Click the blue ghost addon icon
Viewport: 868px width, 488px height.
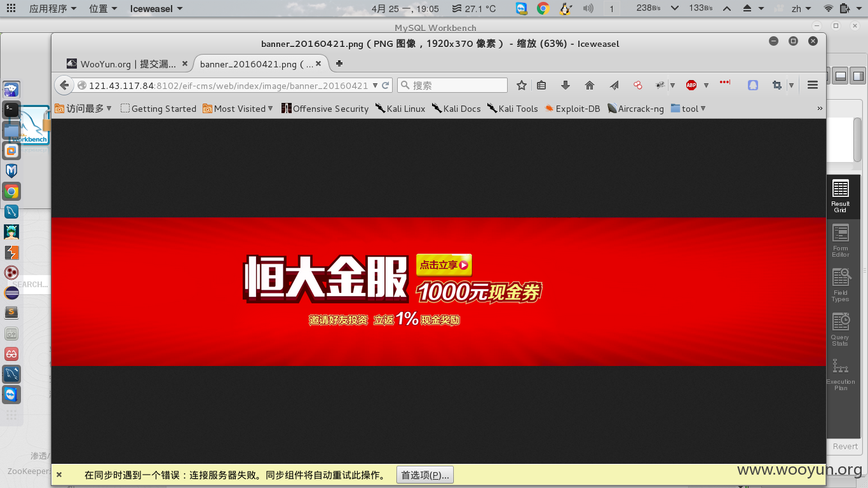[x=753, y=85]
